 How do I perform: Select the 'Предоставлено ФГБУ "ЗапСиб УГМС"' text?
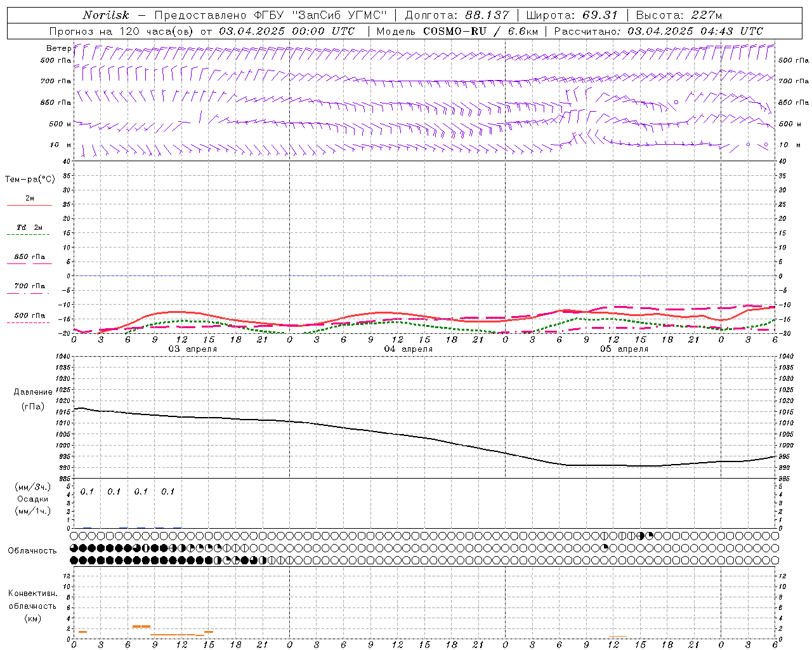271,15
